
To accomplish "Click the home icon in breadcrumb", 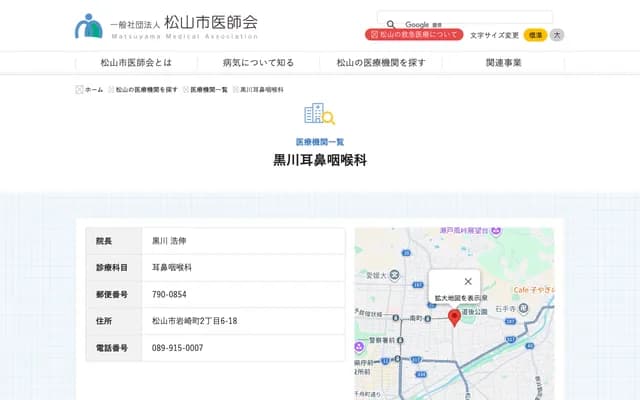I will click(x=80, y=89).
